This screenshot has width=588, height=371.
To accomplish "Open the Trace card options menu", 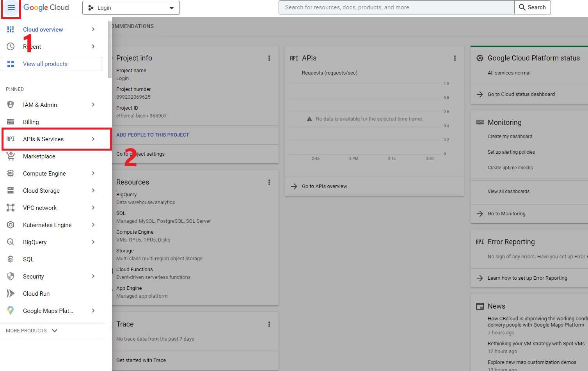I will pyautogui.click(x=269, y=324).
